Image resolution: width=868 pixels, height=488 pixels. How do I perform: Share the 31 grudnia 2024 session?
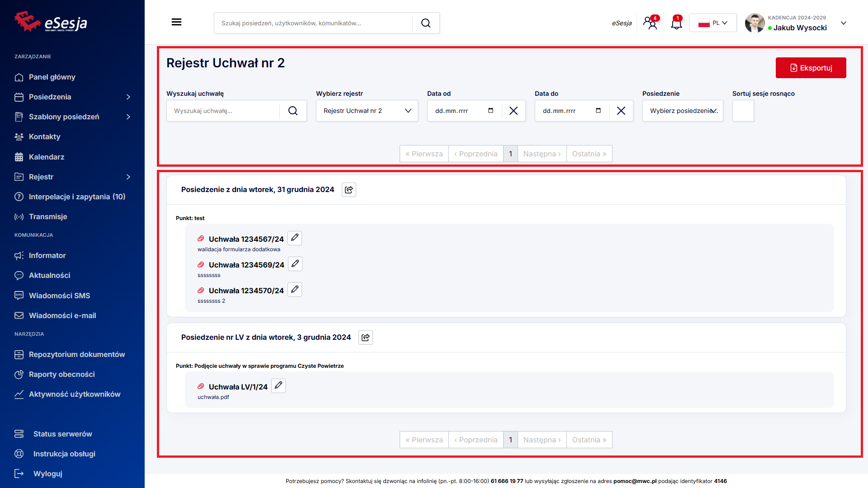tap(349, 190)
